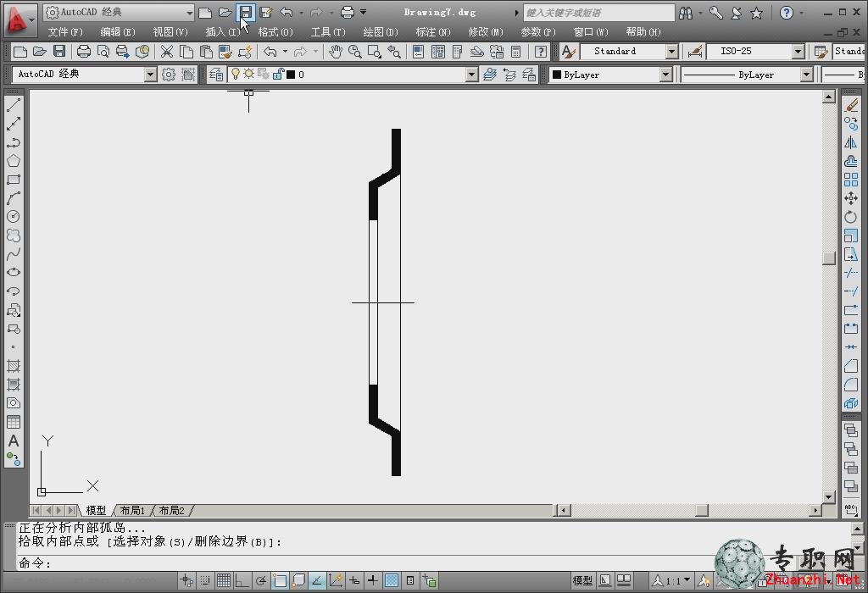
Task: Expand the quick access toolbar customize arrow
Action: click(x=363, y=12)
